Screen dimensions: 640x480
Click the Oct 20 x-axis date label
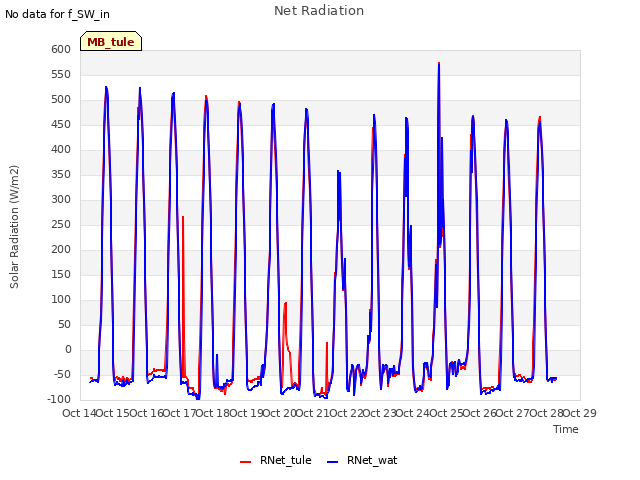coord(280,413)
